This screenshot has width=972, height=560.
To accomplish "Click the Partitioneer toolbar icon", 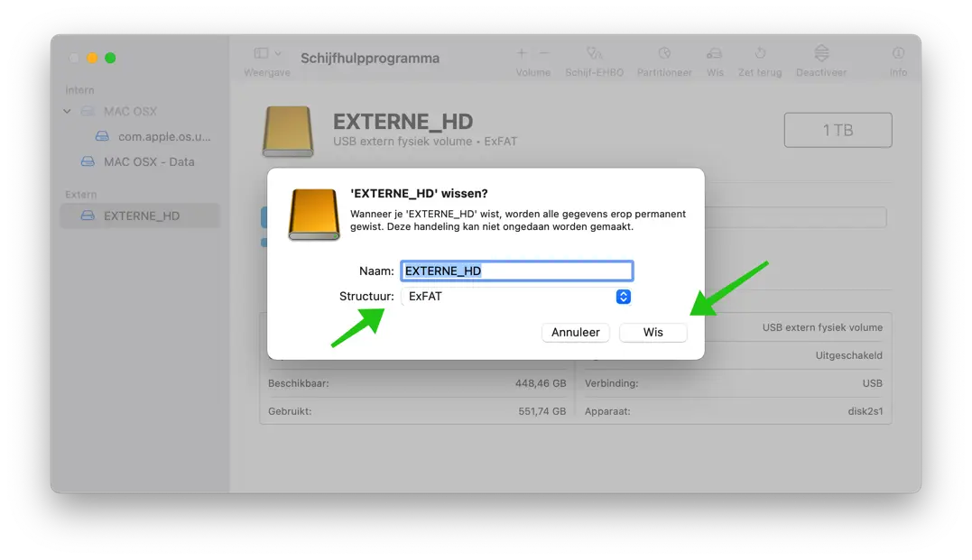I will click(x=664, y=53).
